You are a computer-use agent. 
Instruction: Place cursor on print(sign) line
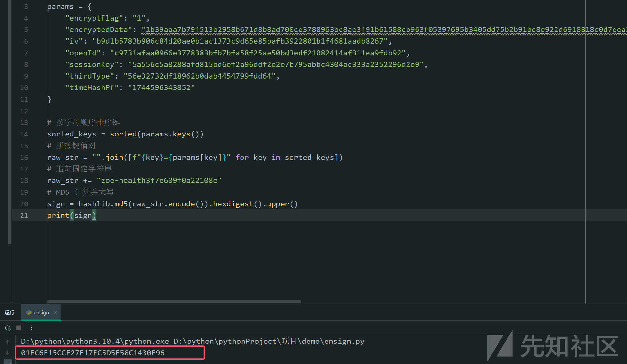tap(71, 216)
